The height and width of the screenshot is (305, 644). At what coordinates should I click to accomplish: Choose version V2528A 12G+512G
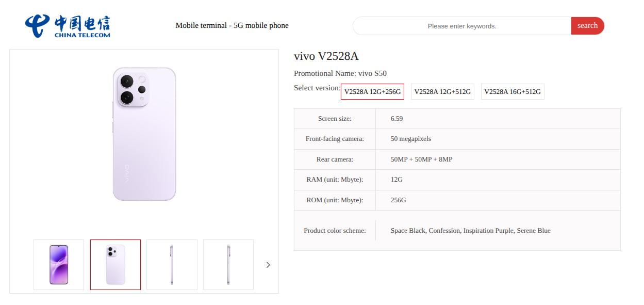coord(442,91)
